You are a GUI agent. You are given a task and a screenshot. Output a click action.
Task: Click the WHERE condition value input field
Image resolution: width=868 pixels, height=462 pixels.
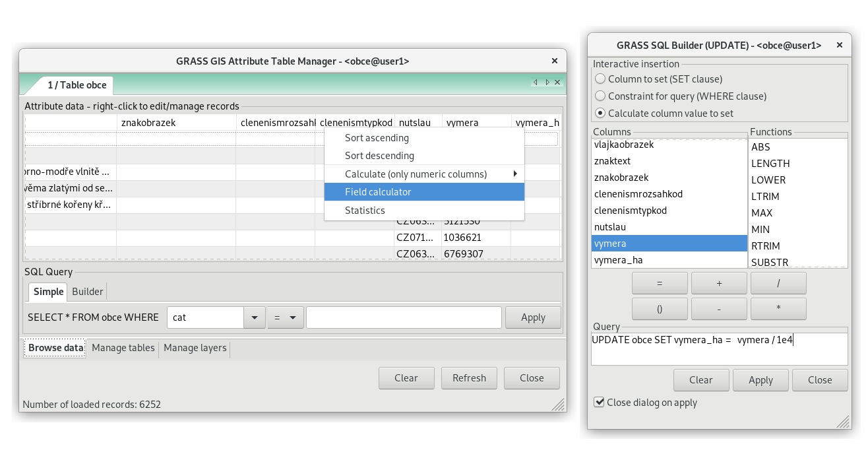pyautogui.click(x=404, y=317)
